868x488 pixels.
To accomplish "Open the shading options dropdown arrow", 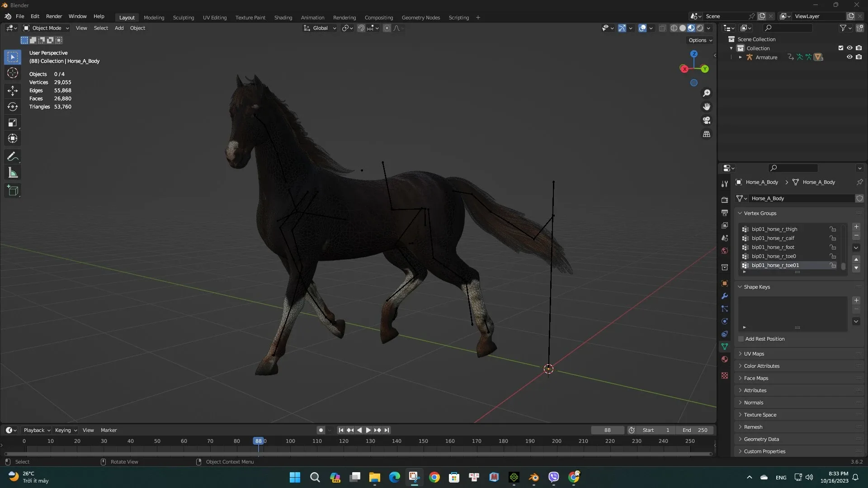I will click(708, 28).
